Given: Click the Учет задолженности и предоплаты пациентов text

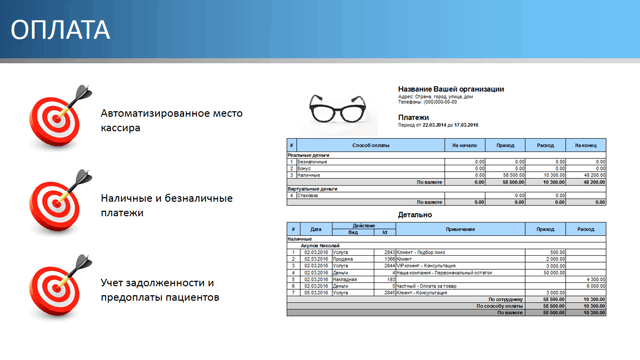Looking at the screenshot, I should (x=160, y=290).
